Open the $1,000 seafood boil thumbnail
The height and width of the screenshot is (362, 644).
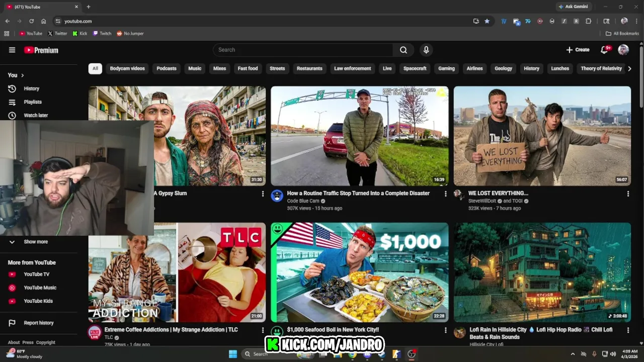[360, 273]
